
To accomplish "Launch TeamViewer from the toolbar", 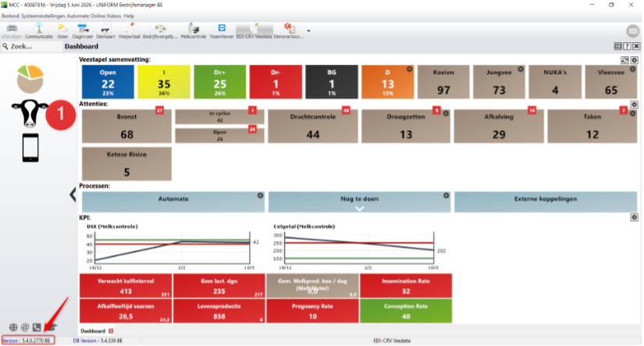I will 222,30.
